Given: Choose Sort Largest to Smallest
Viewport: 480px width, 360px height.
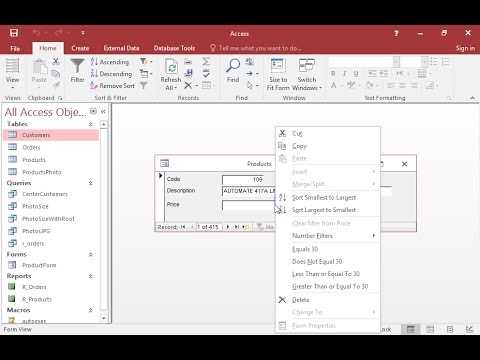Looking at the screenshot, I should pos(328,210).
